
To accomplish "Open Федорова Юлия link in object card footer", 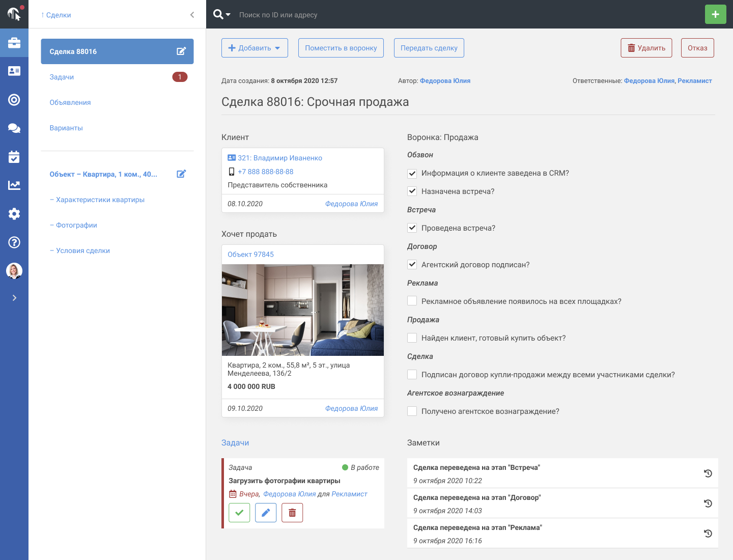I will click(x=351, y=408).
